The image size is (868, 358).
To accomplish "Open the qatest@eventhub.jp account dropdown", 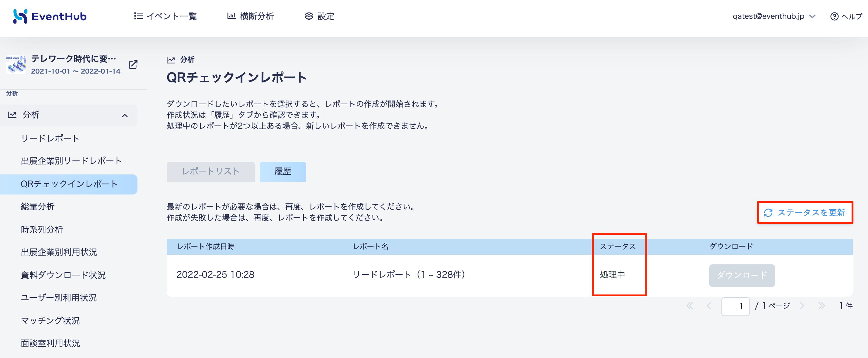I will [774, 16].
